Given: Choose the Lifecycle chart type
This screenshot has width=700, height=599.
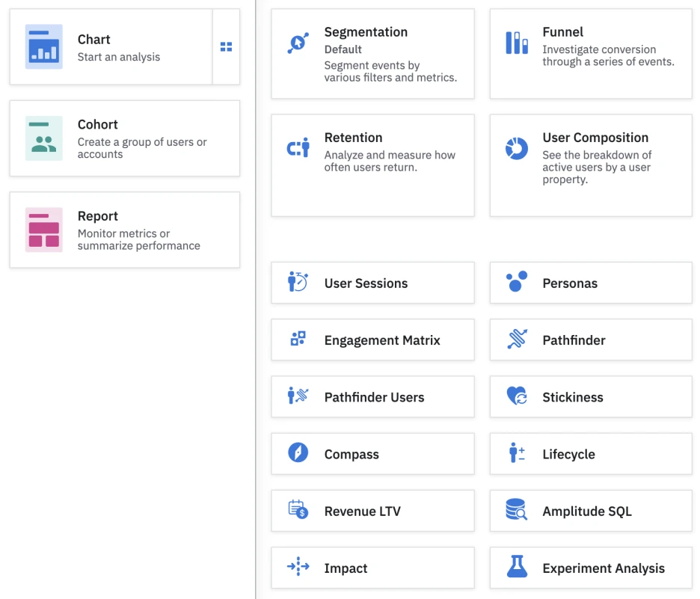Looking at the screenshot, I should pyautogui.click(x=591, y=454).
